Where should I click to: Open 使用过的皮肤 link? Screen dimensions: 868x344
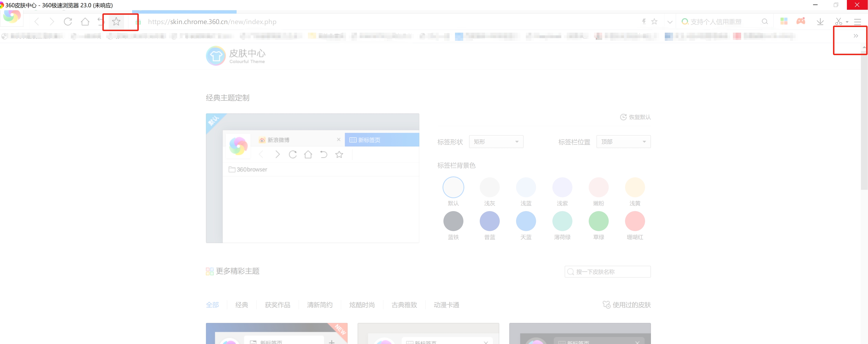coord(627,305)
